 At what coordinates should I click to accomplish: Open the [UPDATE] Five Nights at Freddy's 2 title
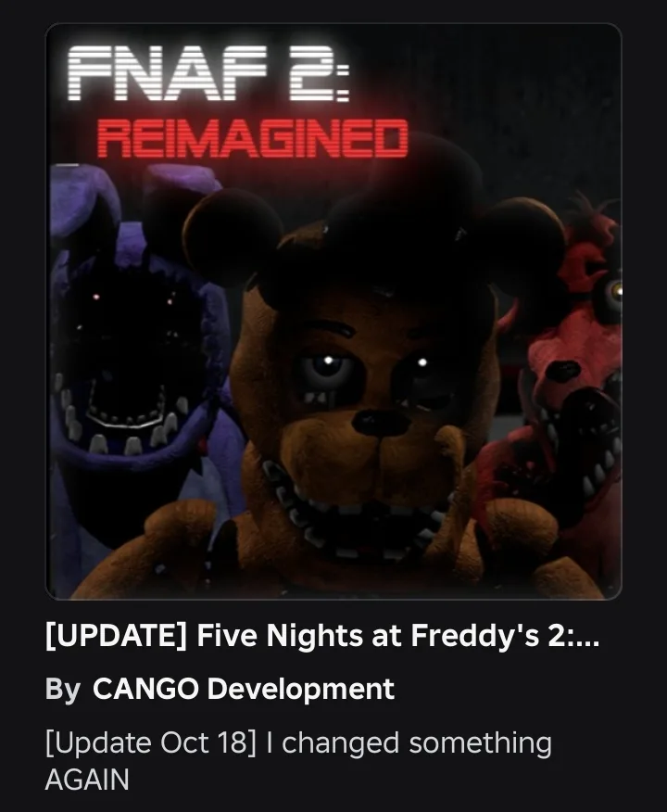pyautogui.click(x=322, y=635)
